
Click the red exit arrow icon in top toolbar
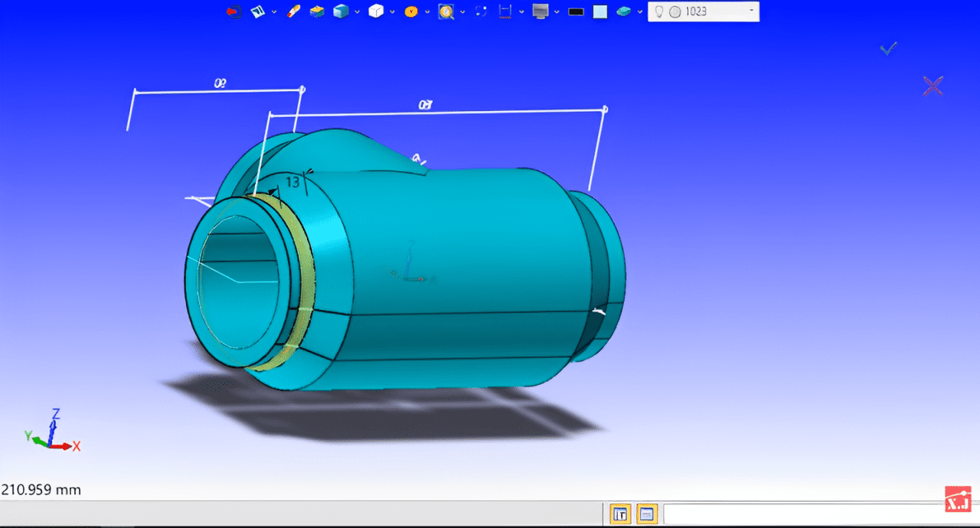point(234,11)
